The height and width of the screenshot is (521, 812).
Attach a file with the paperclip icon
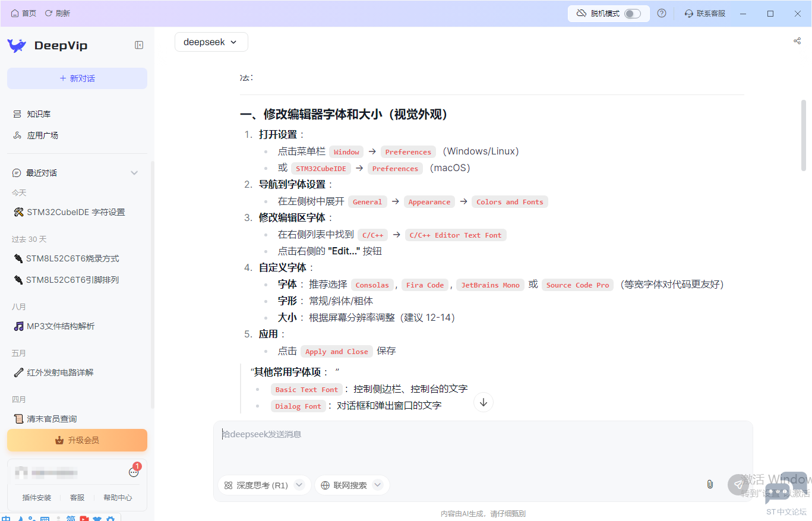pyautogui.click(x=710, y=484)
